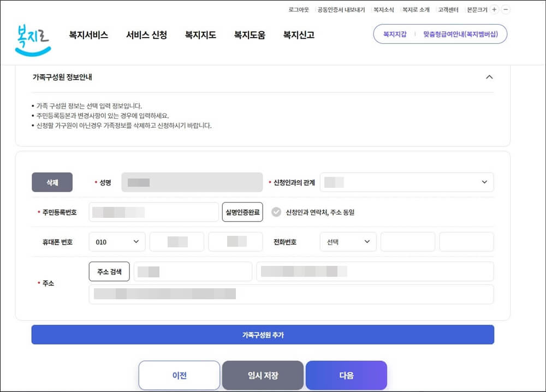Click the 복지로 소개 link
The width and height of the screenshot is (546, 392).
[416, 9]
